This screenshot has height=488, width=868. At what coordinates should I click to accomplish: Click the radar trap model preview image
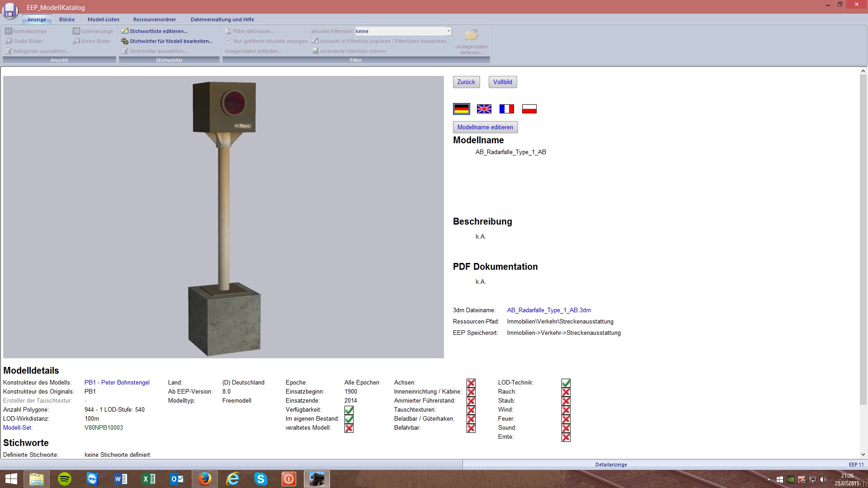[223, 217]
